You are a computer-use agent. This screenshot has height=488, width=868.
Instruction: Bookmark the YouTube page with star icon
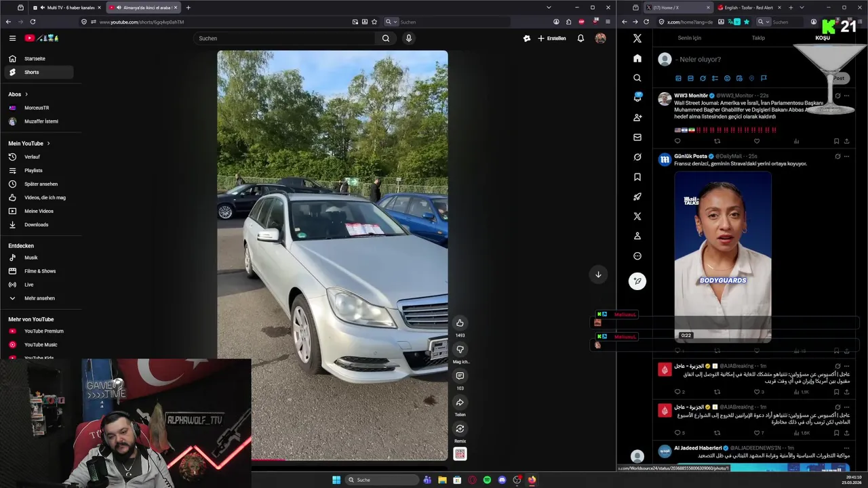tap(374, 22)
